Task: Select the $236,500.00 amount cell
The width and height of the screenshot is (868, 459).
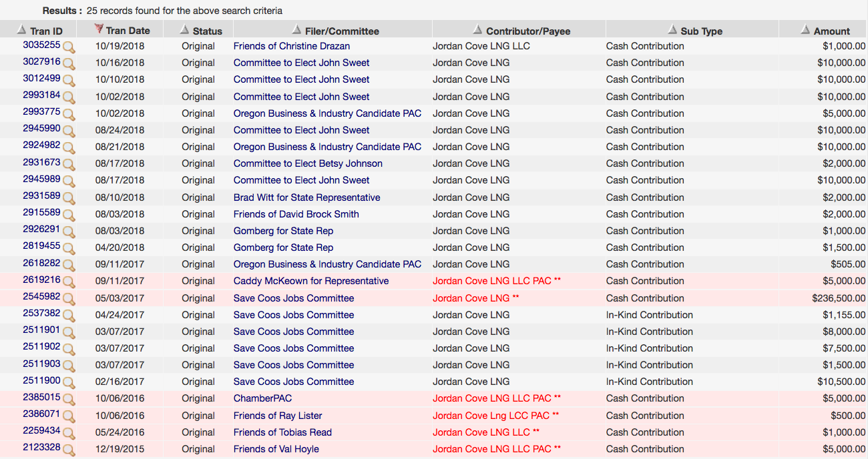Action: pyautogui.click(x=839, y=298)
